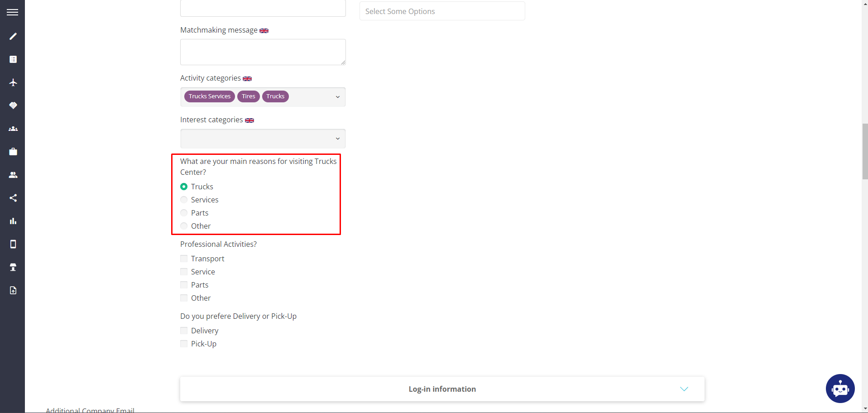The image size is (868, 413).
Task: Open the chatbot assistant in the corner
Action: click(840, 388)
